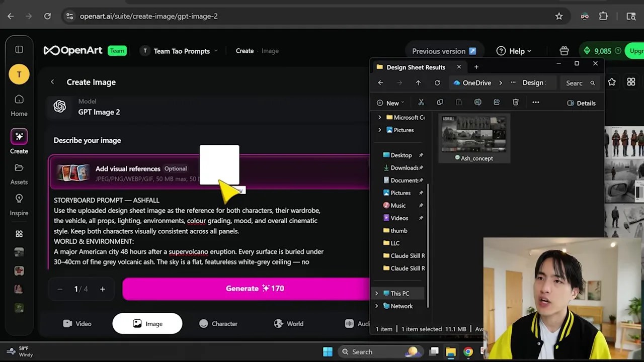Decrease the image count with minus
This screenshot has height=362, width=644.
(x=60, y=289)
